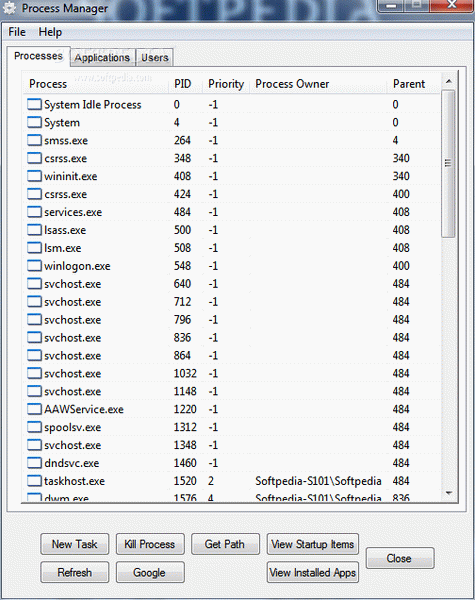Click the winlogon.exe process icon
This screenshot has height=600, width=475.
pyautogui.click(x=34, y=266)
